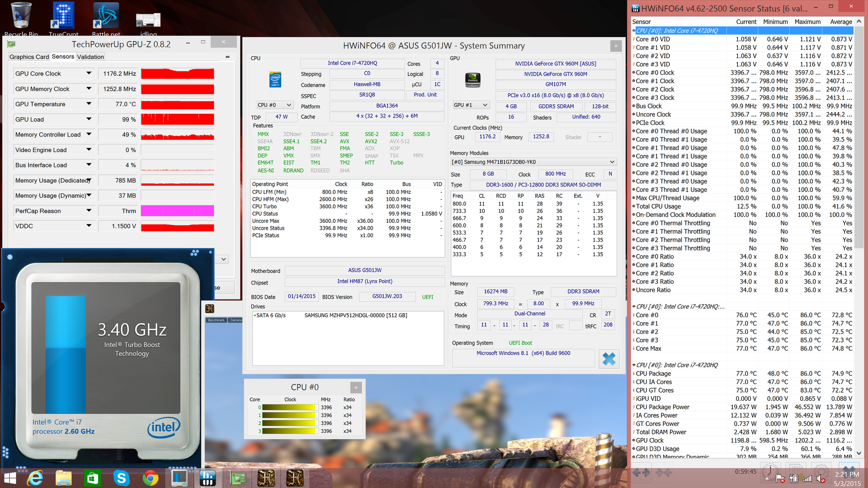Open the GPU #1 selector dropdown

point(472,105)
